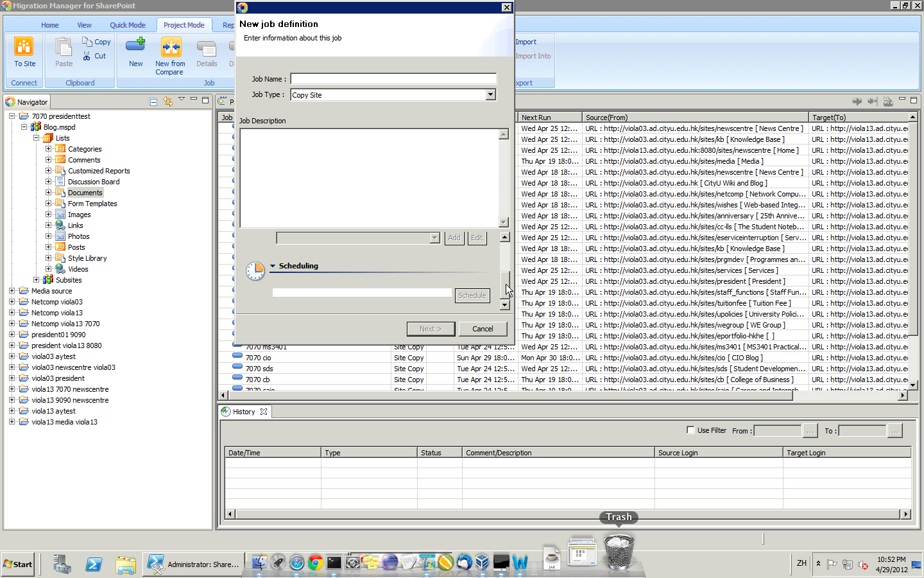The width and height of the screenshot is (924, 578).
Task: Switch to the Quick Mode tab
Action: (128, 25)
